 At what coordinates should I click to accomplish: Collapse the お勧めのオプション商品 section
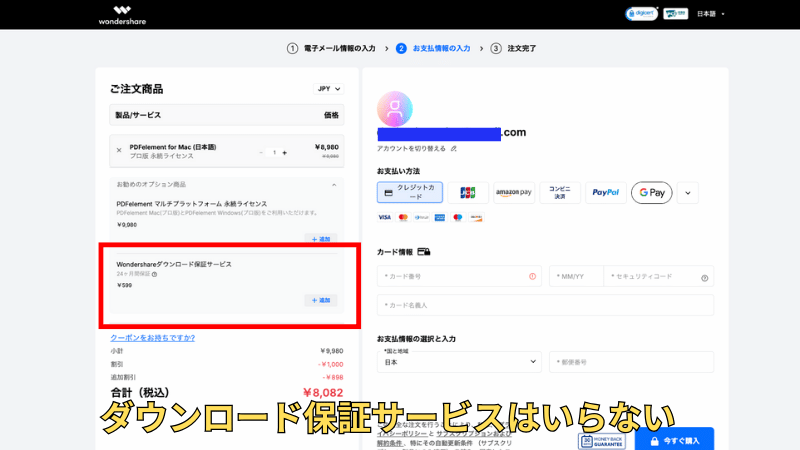pyautogui.click(x=334, y=185)
